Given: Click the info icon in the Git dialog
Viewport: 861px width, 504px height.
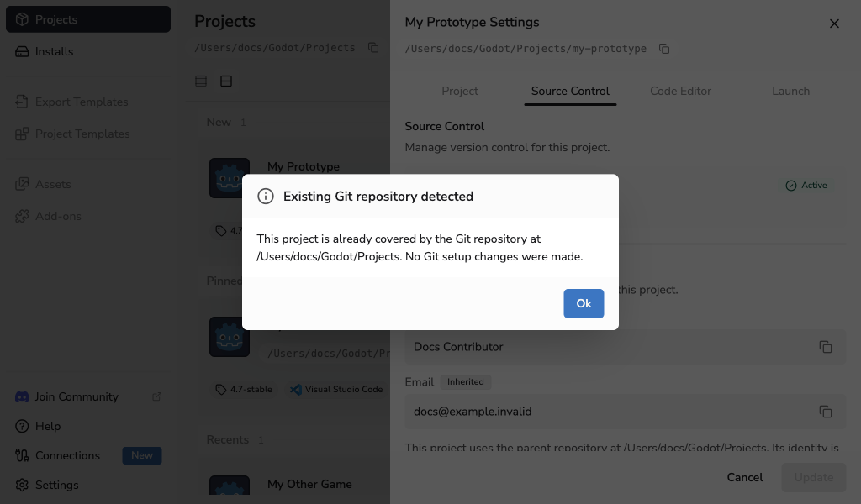Looking at the screenshot, I should coord(265,197).
